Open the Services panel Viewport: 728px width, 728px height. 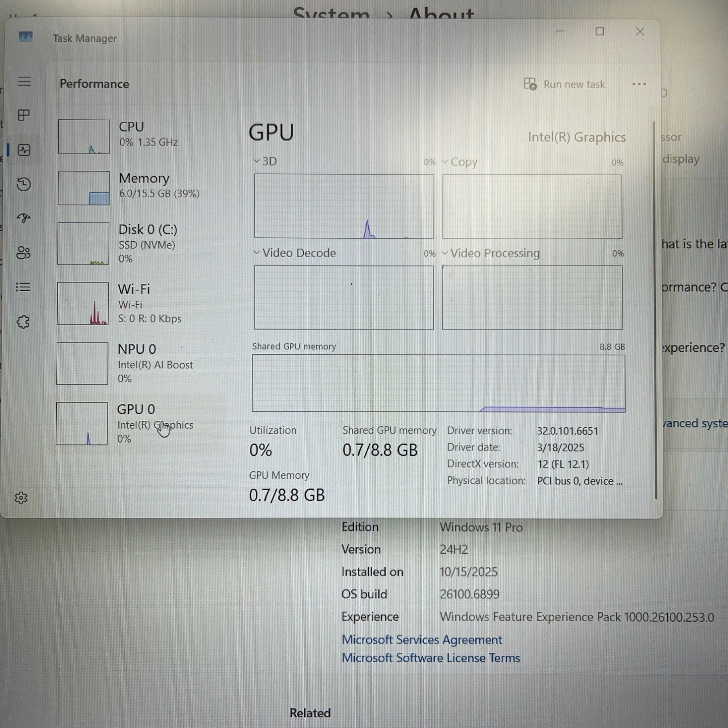click(23, 322)
